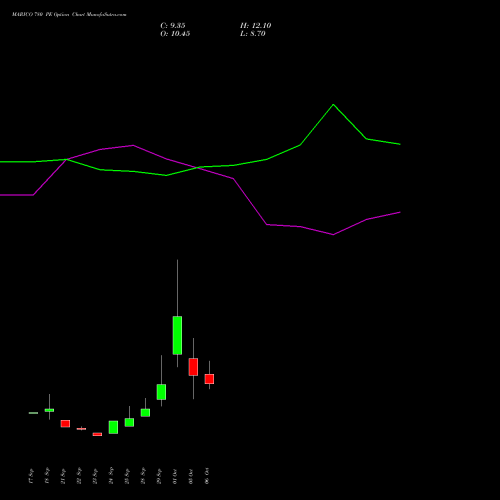500x500 pixels.
Task: Select the thin red 22 Sep candlestick
Action: point(81,429)
